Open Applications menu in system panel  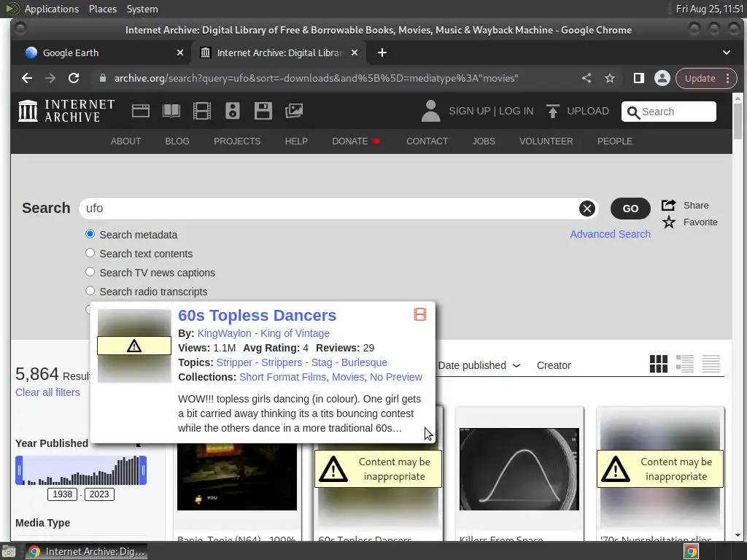(52, 9)
